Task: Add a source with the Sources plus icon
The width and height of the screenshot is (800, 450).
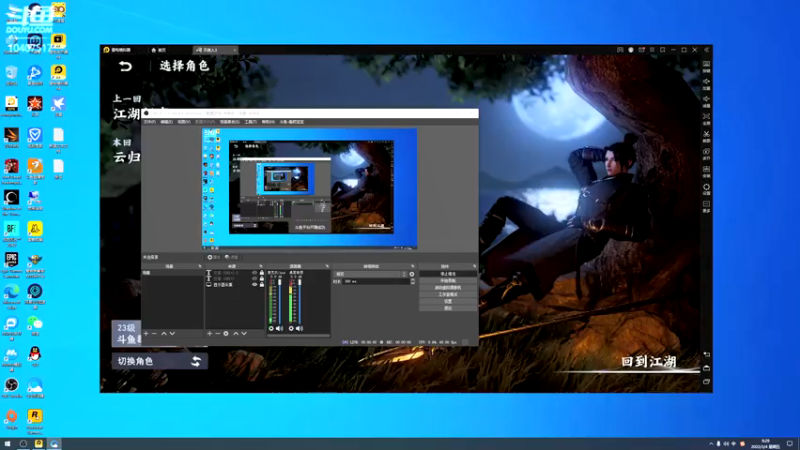Action: (x=209, y=334)
